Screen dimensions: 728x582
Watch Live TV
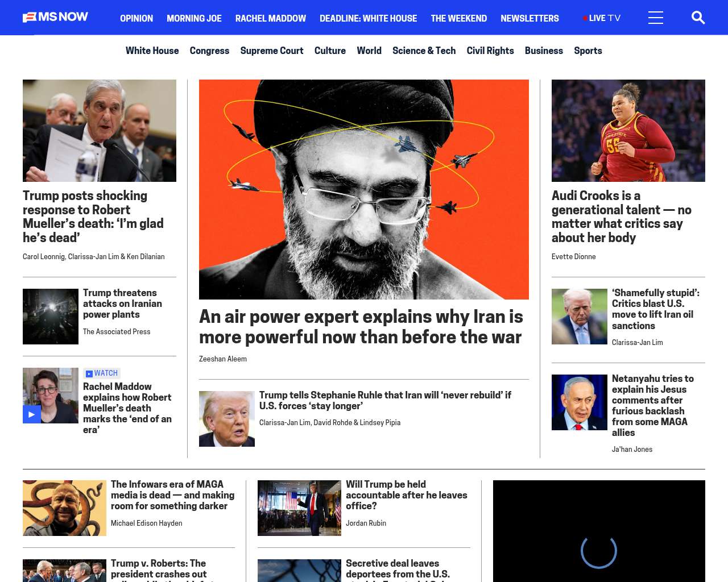pos(602,18)
